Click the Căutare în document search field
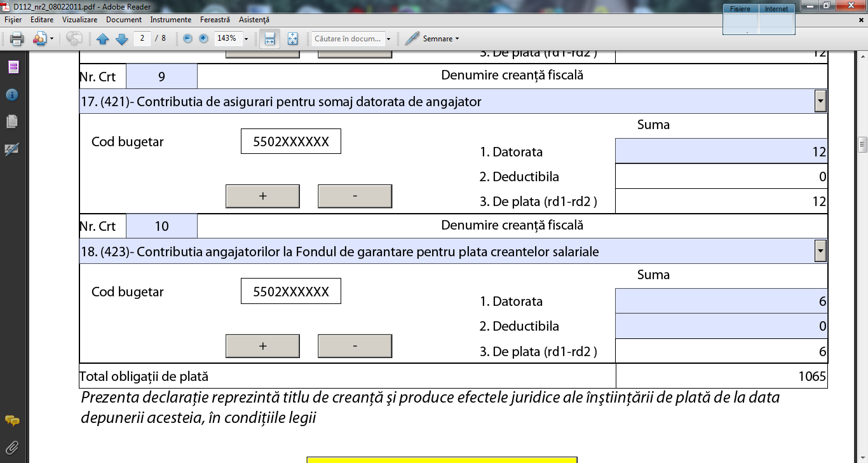This screenshot has height=463, width=868. click(348, 39)
